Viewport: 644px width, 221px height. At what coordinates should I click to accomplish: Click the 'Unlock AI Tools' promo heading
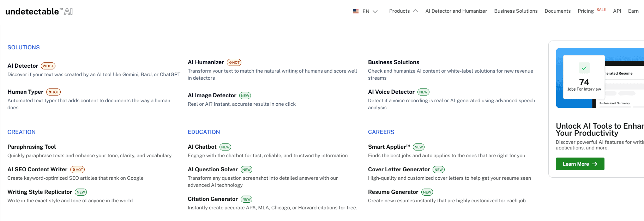click(x=600, y=129)
